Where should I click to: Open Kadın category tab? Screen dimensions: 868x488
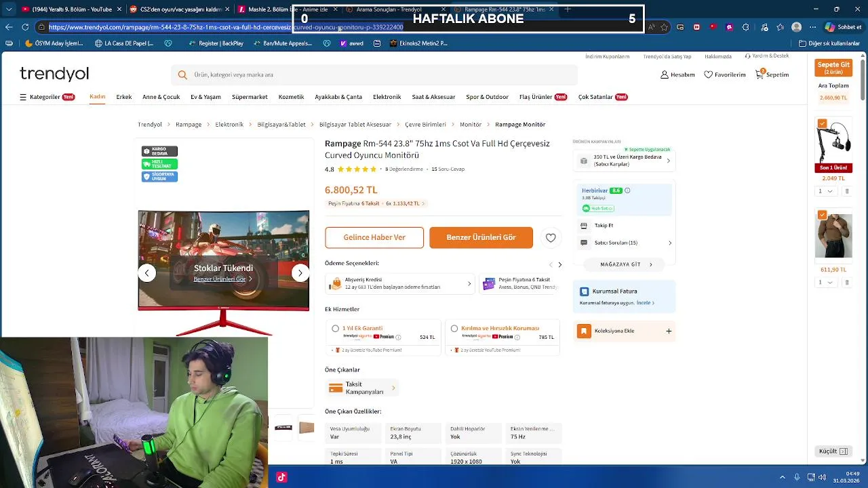[x=98, y=97]
